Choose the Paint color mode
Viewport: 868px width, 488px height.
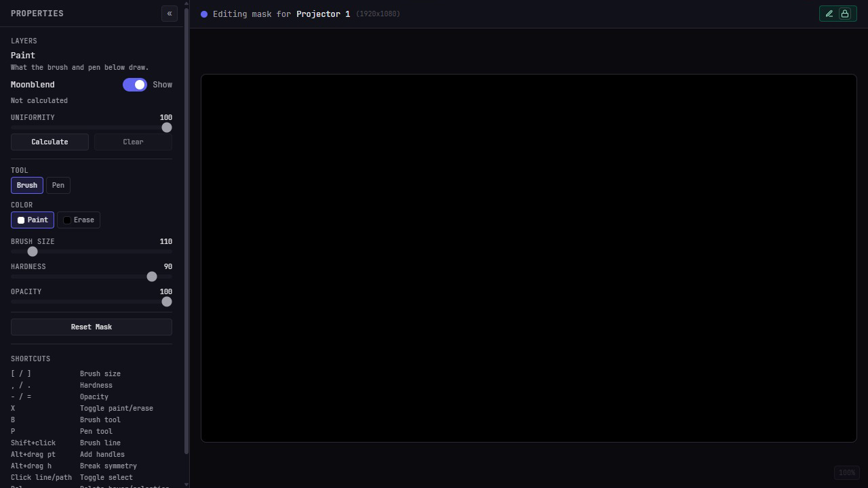point(33,220)
